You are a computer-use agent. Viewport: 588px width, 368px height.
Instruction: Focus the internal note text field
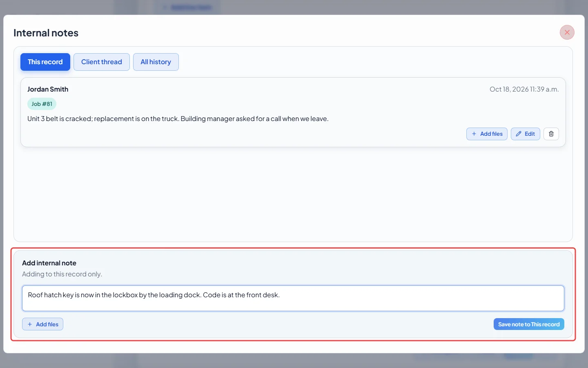coord(293,298)
